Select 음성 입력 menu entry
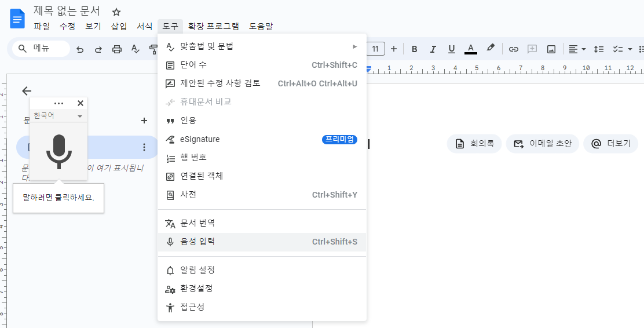 click(x=262, y=242)
